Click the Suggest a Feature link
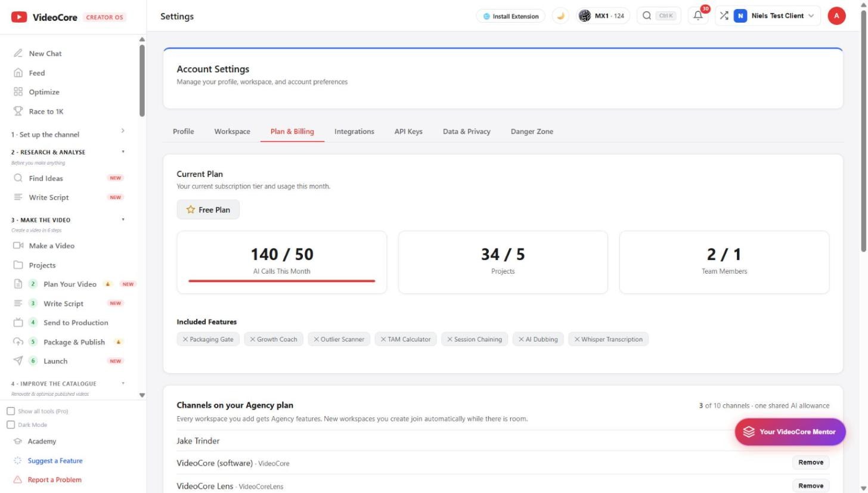The height and width of the screenshot is (493, 868). tap(55, 461)
